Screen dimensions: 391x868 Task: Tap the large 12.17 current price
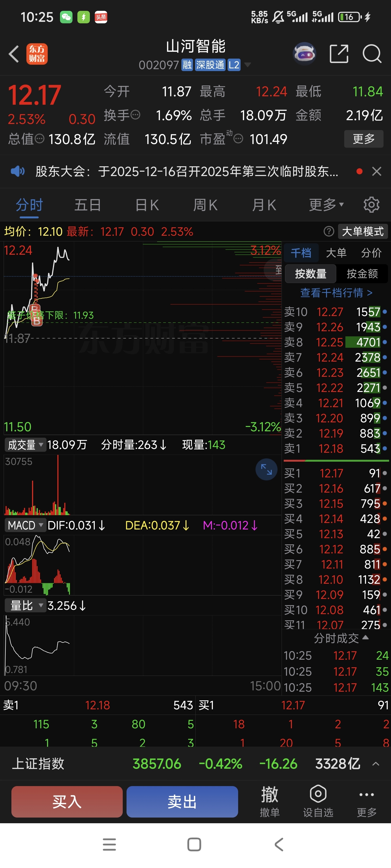point(34,95)
